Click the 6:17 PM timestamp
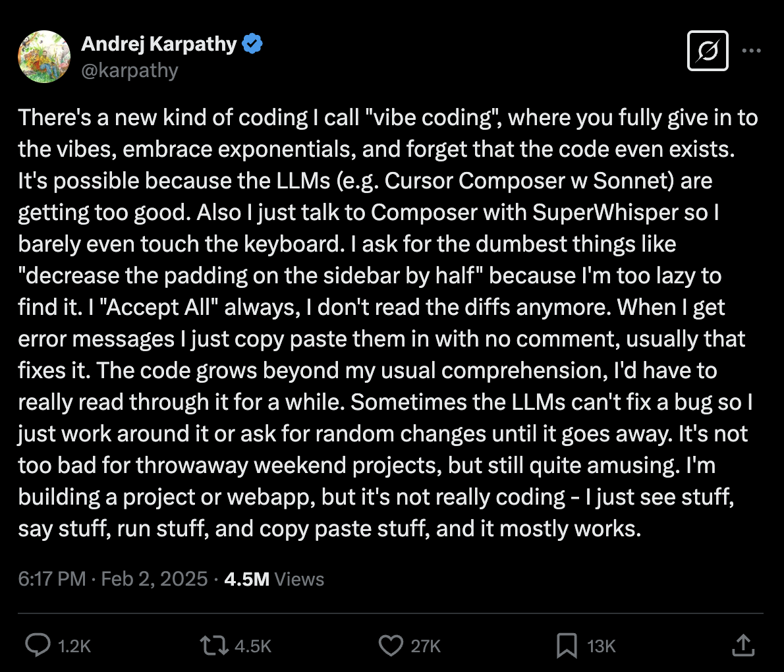 coord(52,579)
